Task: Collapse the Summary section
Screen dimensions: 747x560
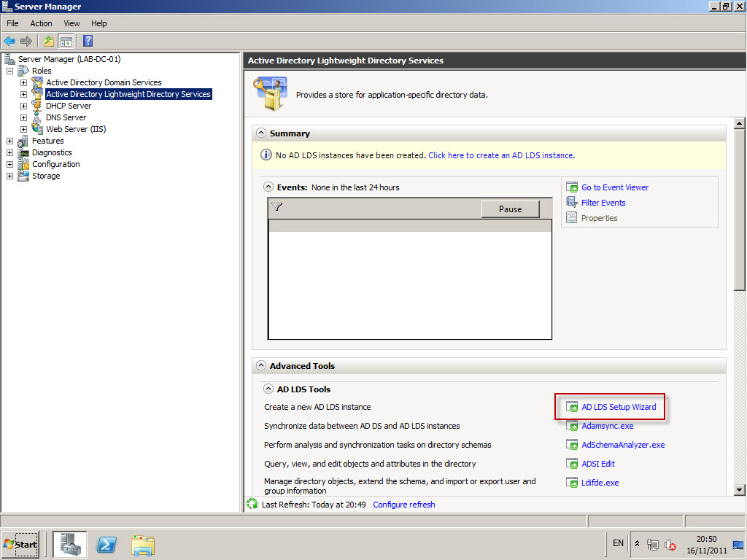Action: 261,133
